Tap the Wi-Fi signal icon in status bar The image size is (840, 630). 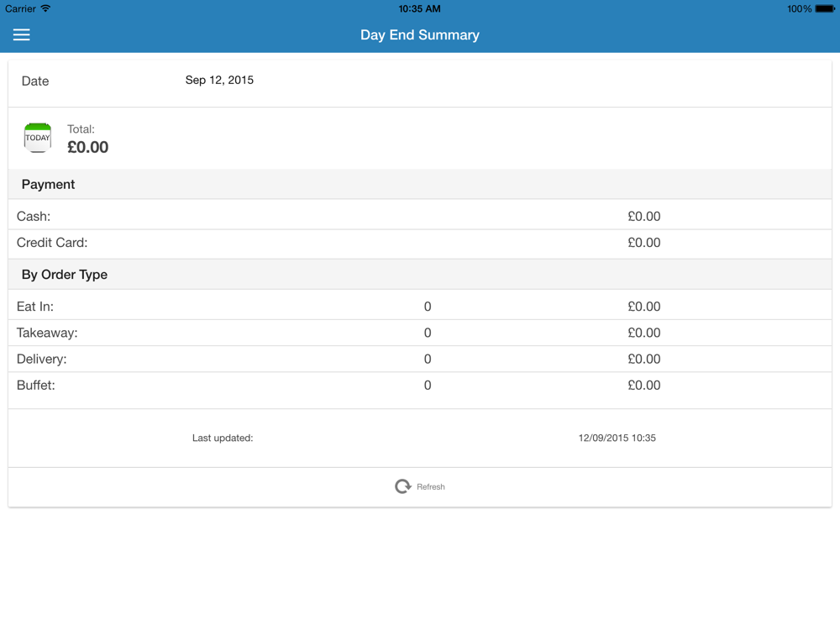[x=46, y=8]
